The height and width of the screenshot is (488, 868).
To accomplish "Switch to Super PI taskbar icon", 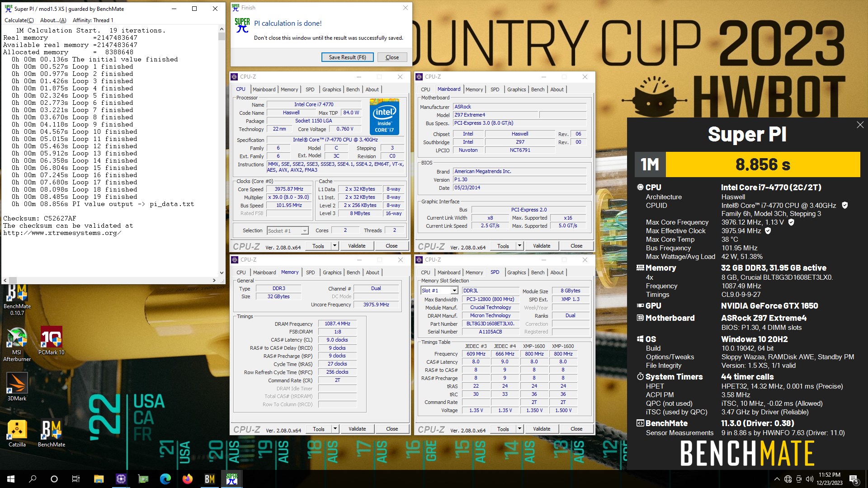I will click(x=231, y=479).
